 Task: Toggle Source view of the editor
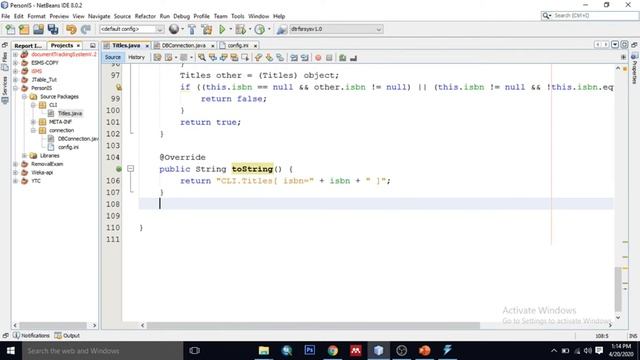coord(113,58)
